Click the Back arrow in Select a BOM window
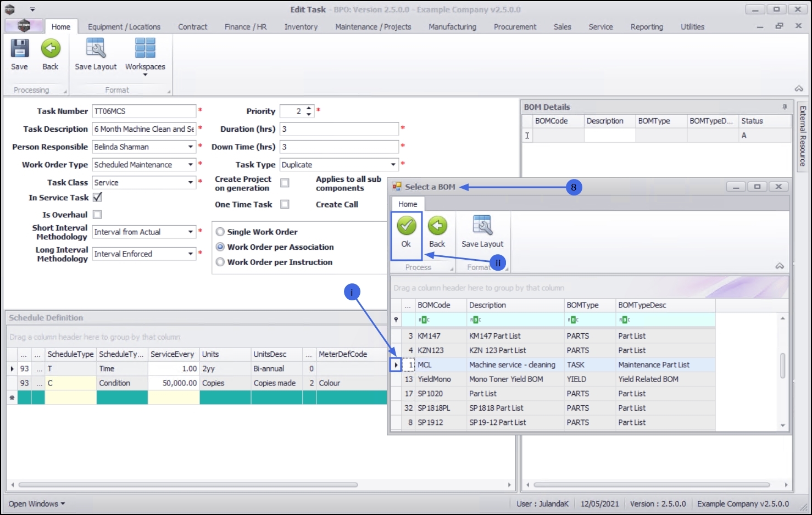812x515 pixels. tap(437, 225)
